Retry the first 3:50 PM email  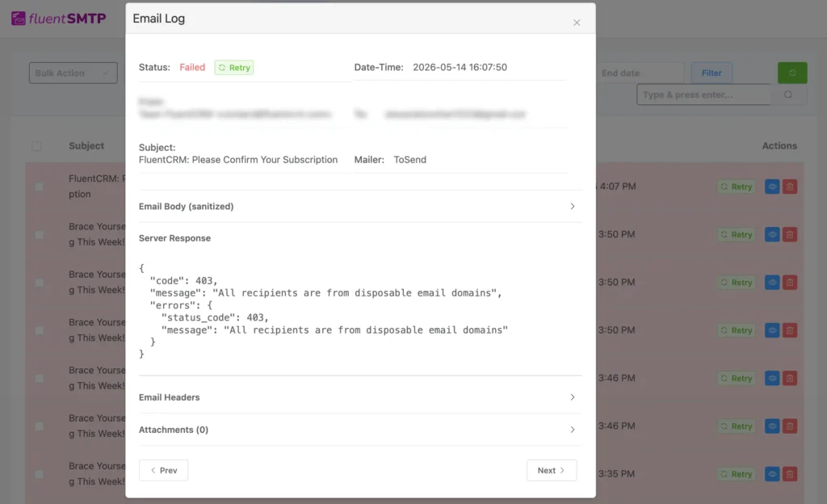tap(737, 234)
